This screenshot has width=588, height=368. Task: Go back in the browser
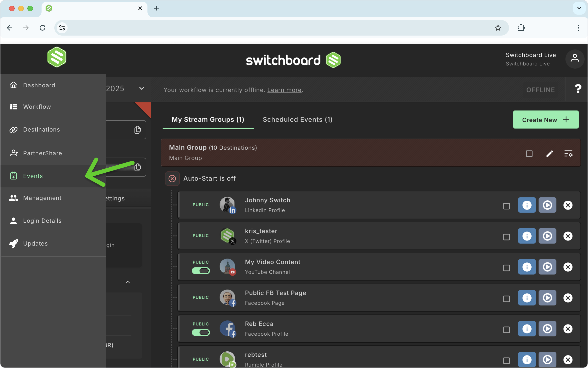click(10, 28)
